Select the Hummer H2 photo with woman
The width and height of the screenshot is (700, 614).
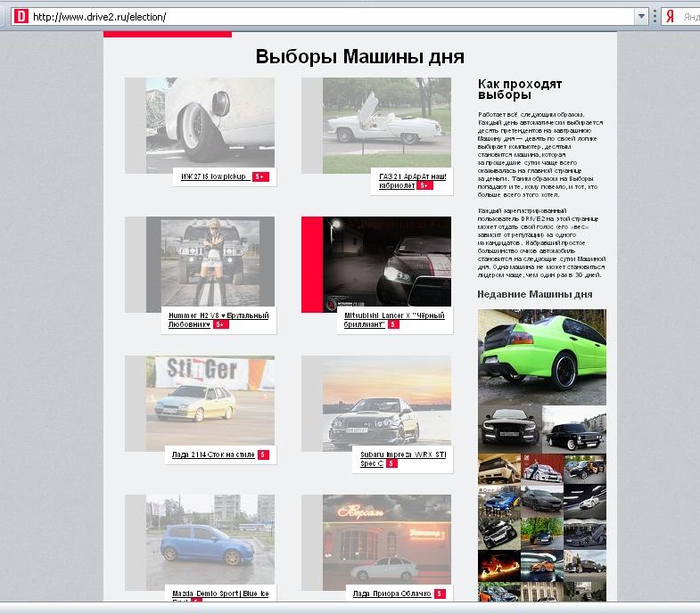(210, 265)
